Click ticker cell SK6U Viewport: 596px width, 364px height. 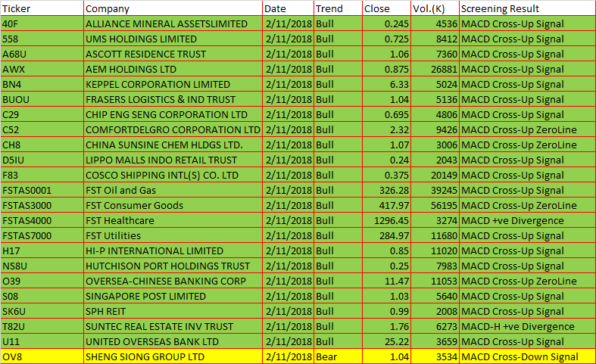point(42,311)
